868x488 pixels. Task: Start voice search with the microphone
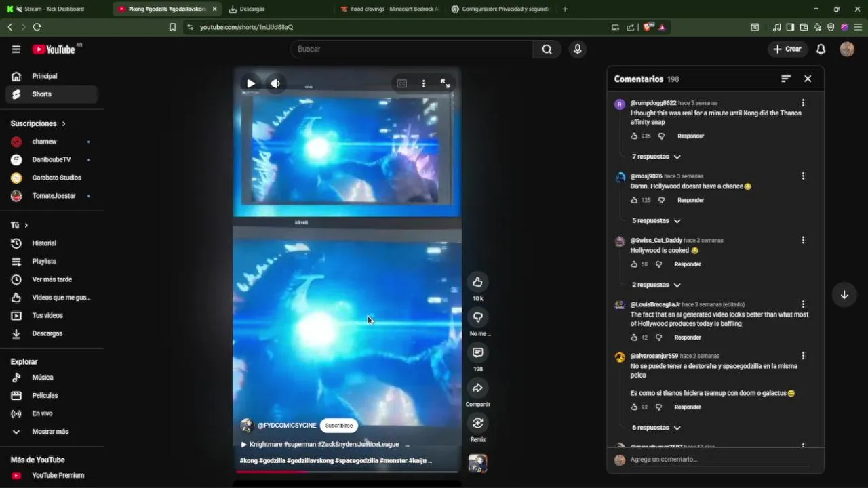pos(577,49)
